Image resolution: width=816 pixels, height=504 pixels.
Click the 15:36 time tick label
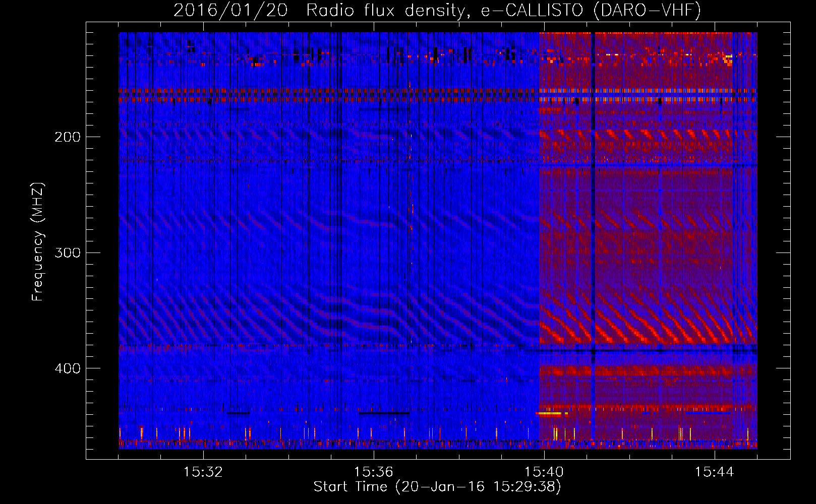[374, 472]
